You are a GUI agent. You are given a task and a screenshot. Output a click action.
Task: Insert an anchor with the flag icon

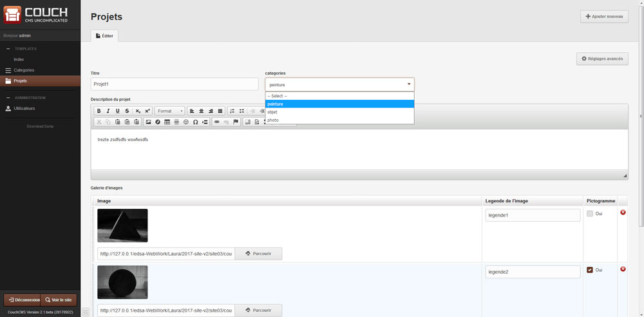coord(236,122)
